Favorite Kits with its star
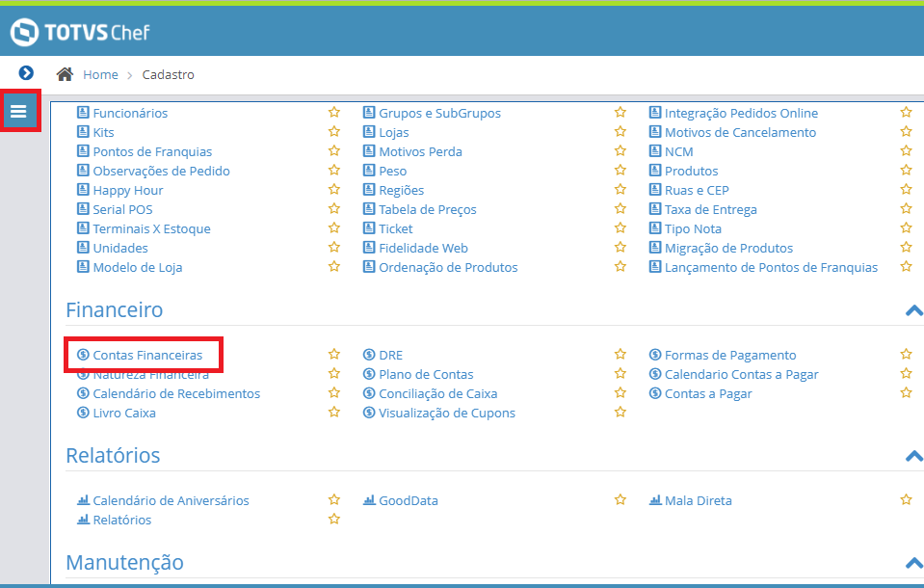Viewport: 924px width, 588px height. pyautogui.click(x=334, y=131)
